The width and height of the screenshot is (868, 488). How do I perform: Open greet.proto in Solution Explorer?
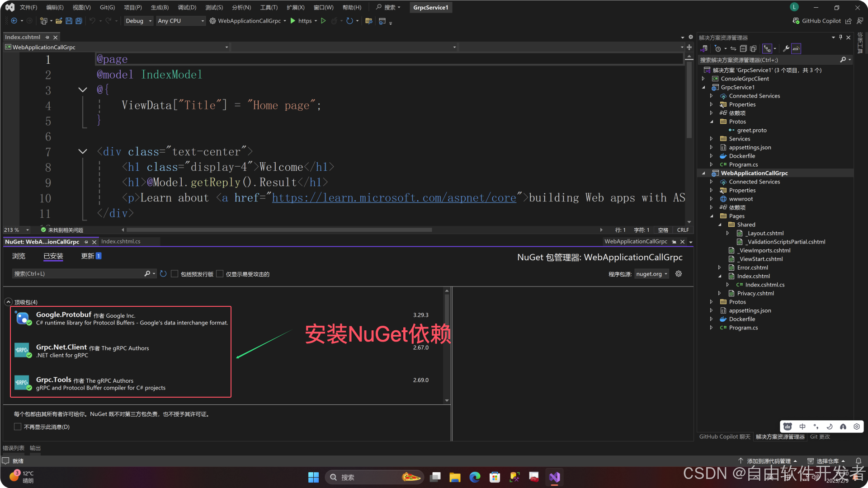[x=751, y=130]
